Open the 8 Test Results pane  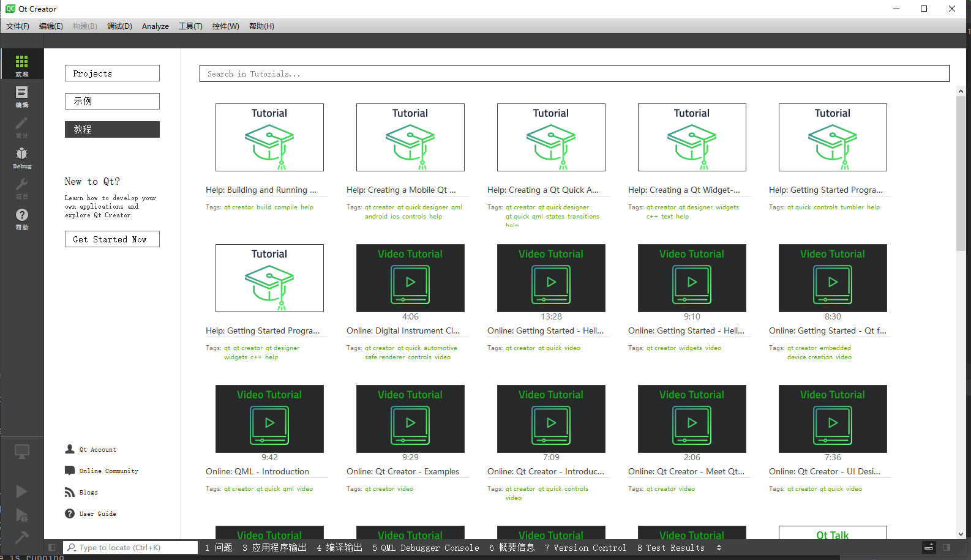click(670, 548)
